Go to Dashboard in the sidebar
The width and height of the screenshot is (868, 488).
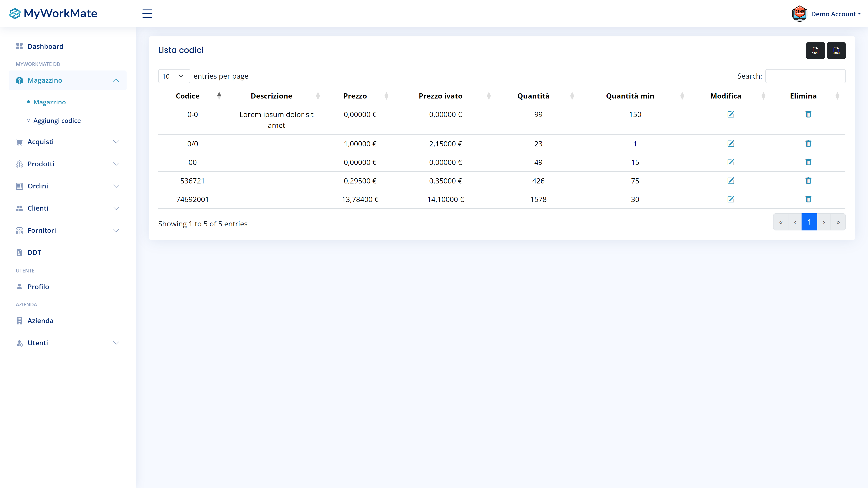pyautogui.click(x=45, y=47)
